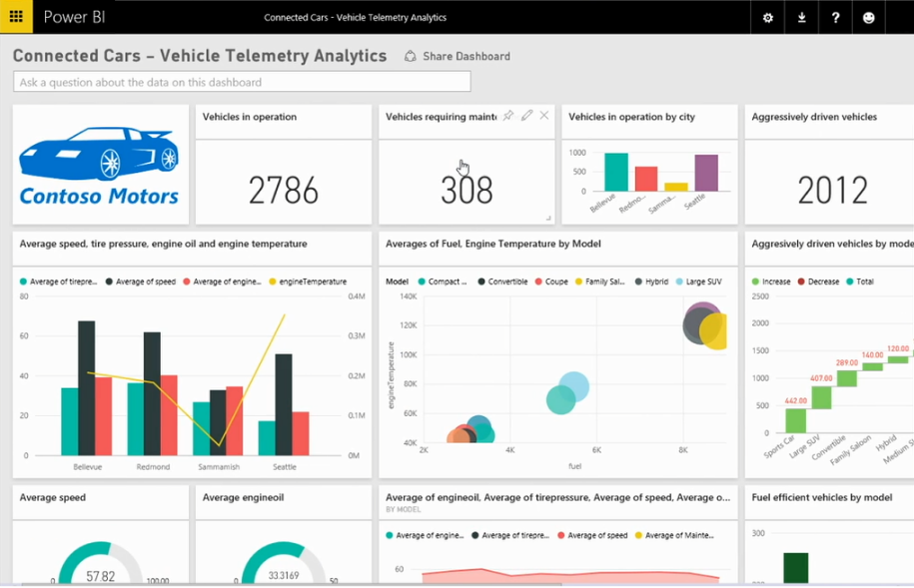This screenshot has width=914, height=588.
Task: Pin the Vehicles requiring maintenance tile
Action: click(508, 116)
